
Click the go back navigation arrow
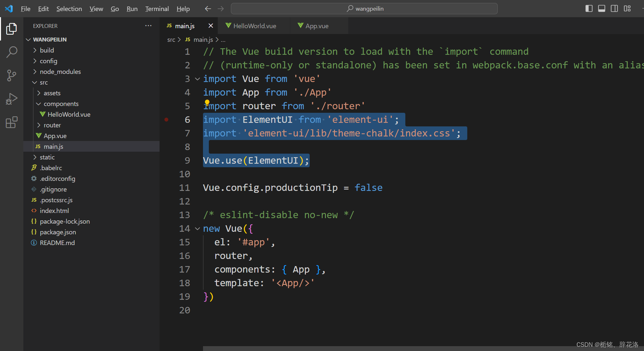[x=208, y=9]
